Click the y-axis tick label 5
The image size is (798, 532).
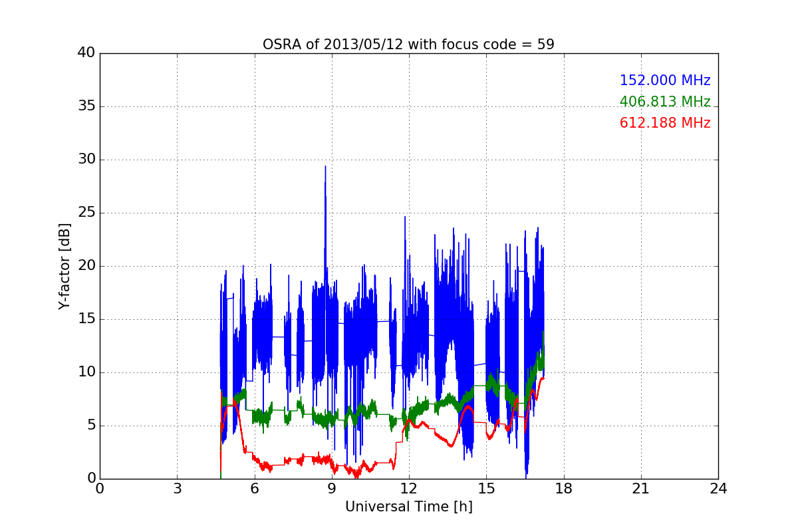(x=90, y=426)
